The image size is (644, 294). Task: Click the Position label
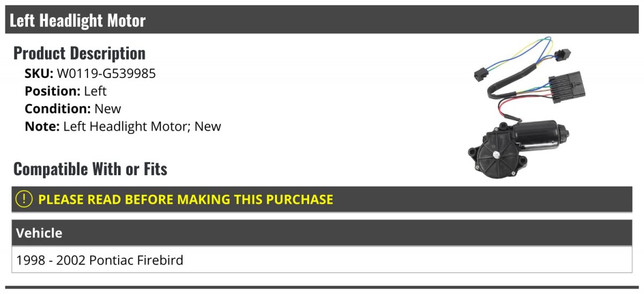(x=53, y=91)
